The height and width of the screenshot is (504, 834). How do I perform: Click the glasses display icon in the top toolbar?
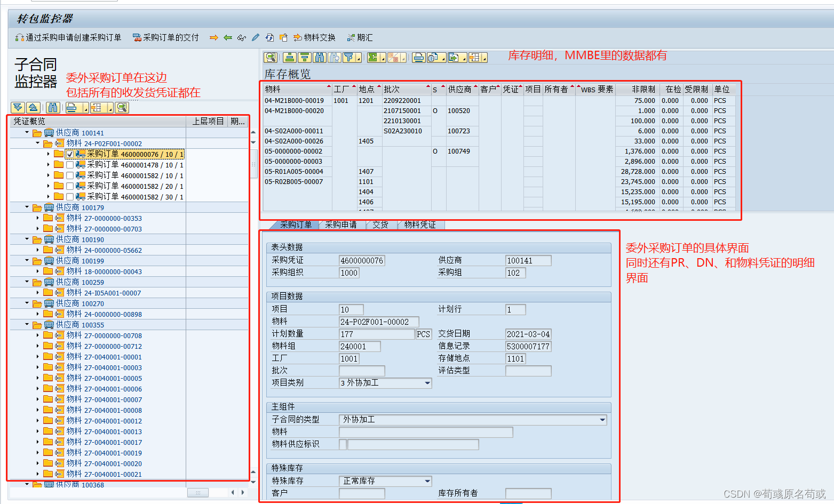point(242,37)
